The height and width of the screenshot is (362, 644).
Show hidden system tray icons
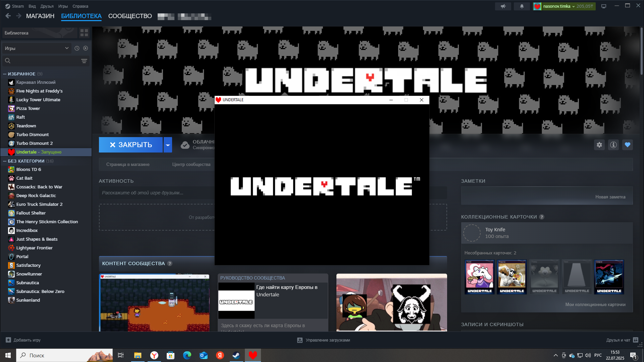556,355
